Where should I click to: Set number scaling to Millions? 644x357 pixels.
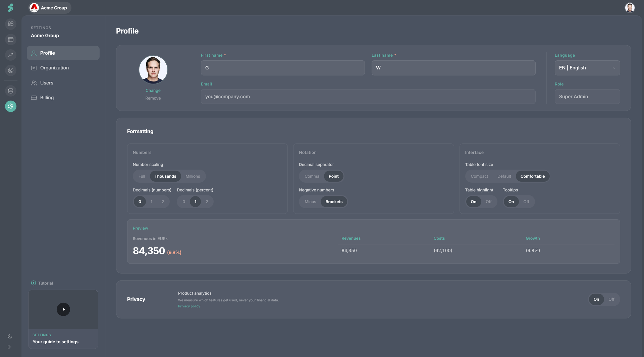click(x=193, y=176)
